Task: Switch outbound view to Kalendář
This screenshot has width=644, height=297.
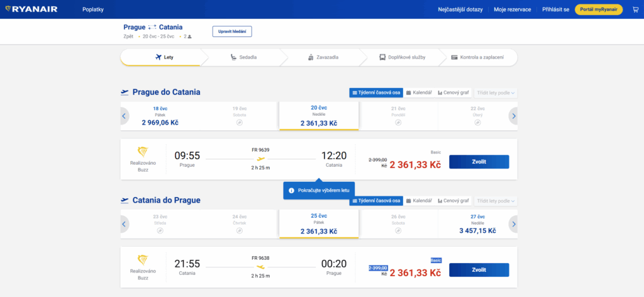Action: pyautogui.click(x=419, y=93)
